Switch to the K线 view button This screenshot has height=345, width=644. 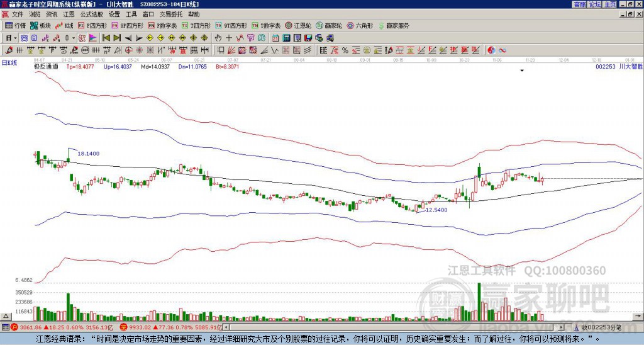64,26
